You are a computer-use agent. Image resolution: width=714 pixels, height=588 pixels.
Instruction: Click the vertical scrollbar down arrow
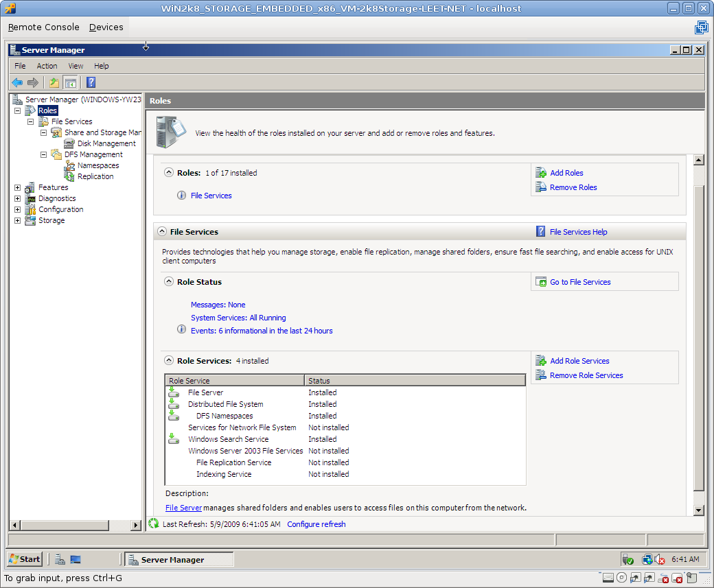pos(699,510)
